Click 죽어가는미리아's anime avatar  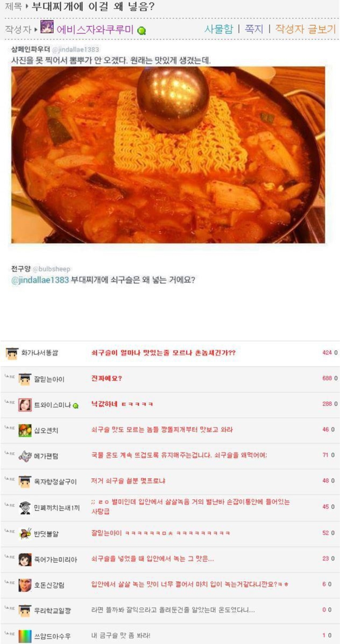pyautogui.click(x=25, y=559)
